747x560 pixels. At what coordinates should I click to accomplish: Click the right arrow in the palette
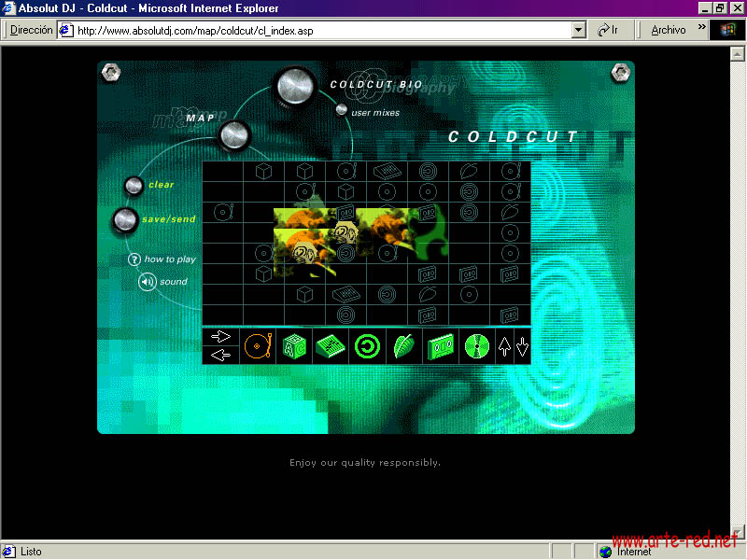(x=221, y=337)
